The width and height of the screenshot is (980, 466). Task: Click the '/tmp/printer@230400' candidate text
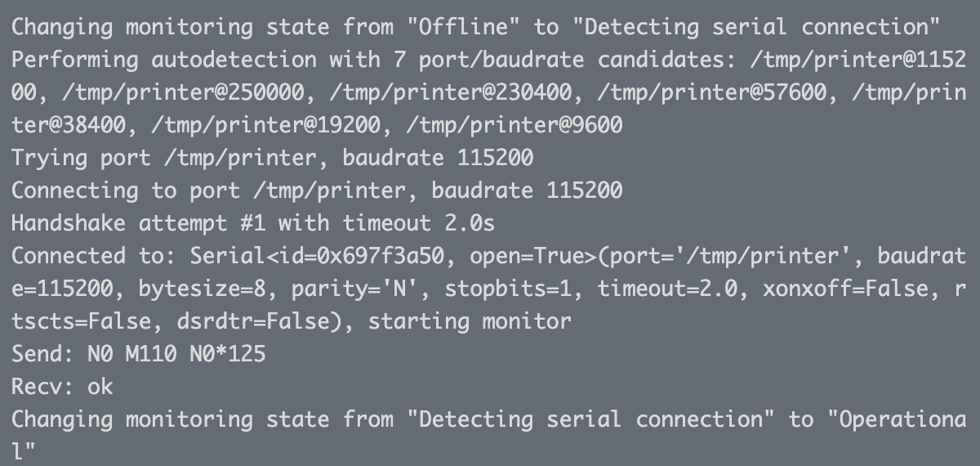[452, 92]
